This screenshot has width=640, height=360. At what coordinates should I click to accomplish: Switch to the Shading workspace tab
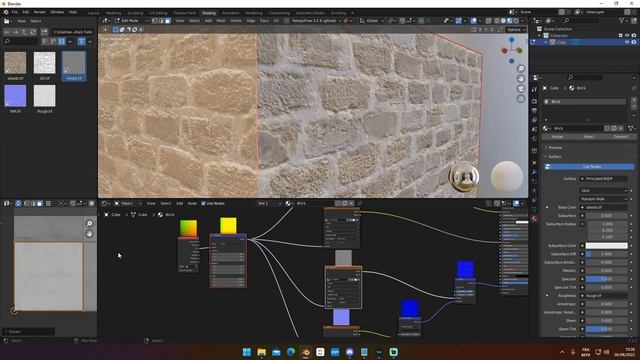click(x=209, y=13)
